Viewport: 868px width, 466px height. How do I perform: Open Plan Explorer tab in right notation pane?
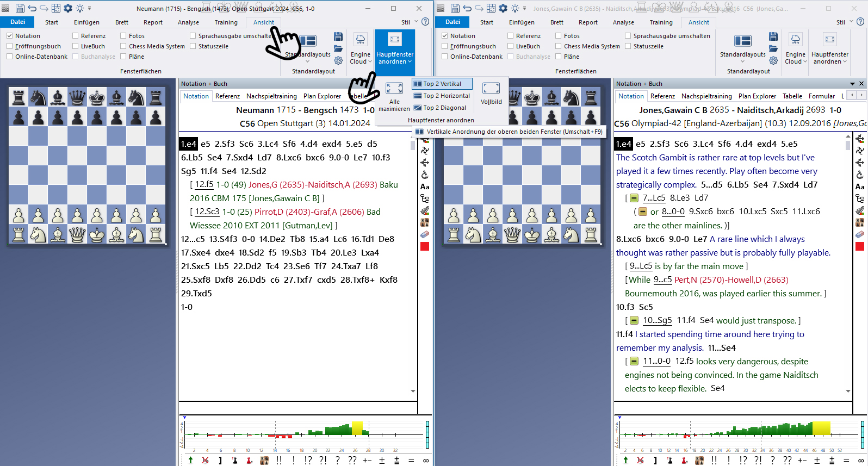coord(757,96)
